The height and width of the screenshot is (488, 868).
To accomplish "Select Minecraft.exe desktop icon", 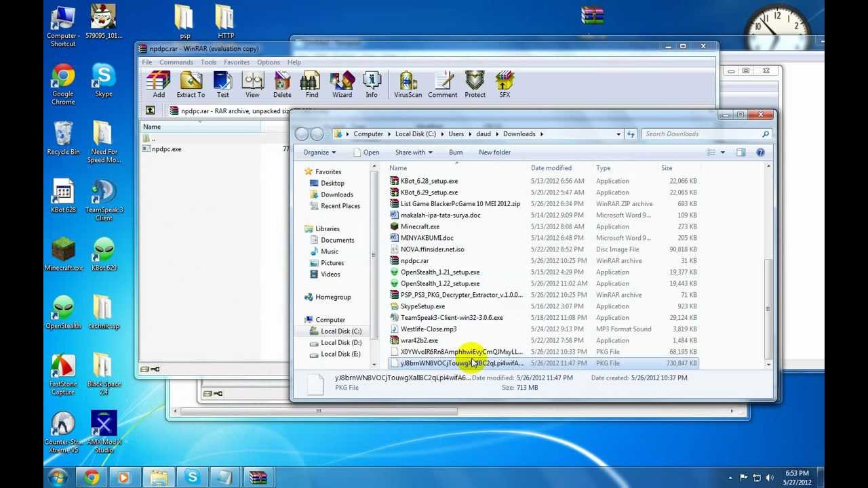I will pos(63,254).
